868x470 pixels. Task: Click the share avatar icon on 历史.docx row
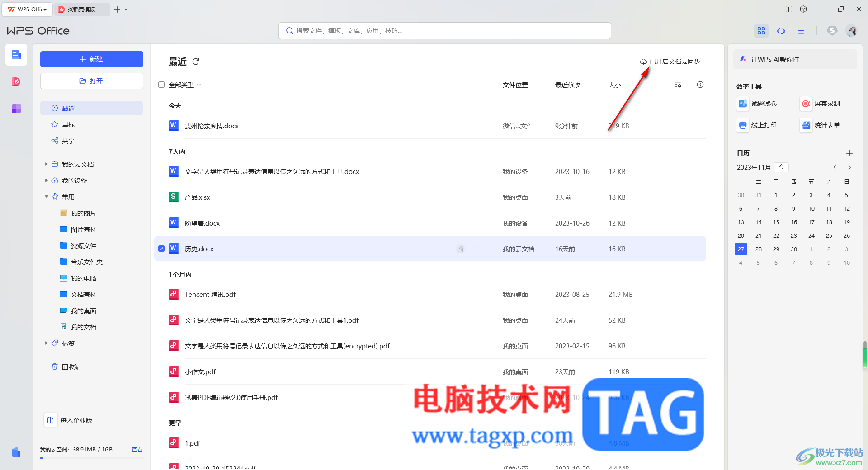(460, 249)
